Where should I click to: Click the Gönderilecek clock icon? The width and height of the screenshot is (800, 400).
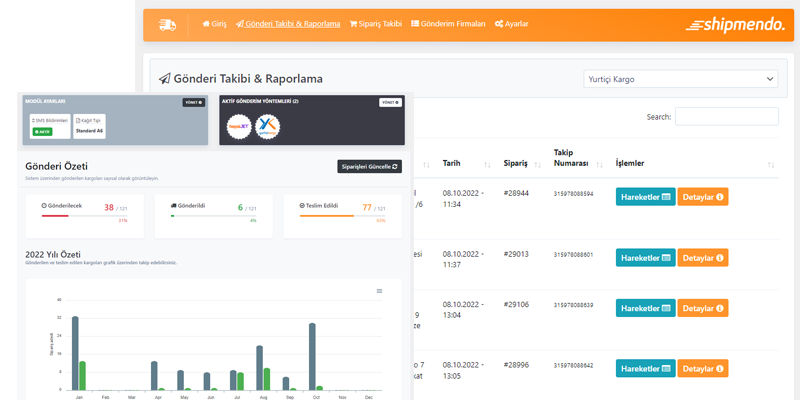pyautogui.click(x=44, y=206)
